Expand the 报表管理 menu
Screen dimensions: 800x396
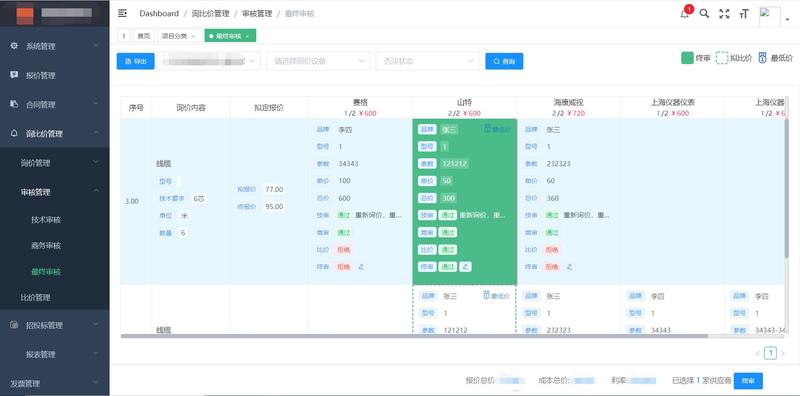tap(55, 354)
